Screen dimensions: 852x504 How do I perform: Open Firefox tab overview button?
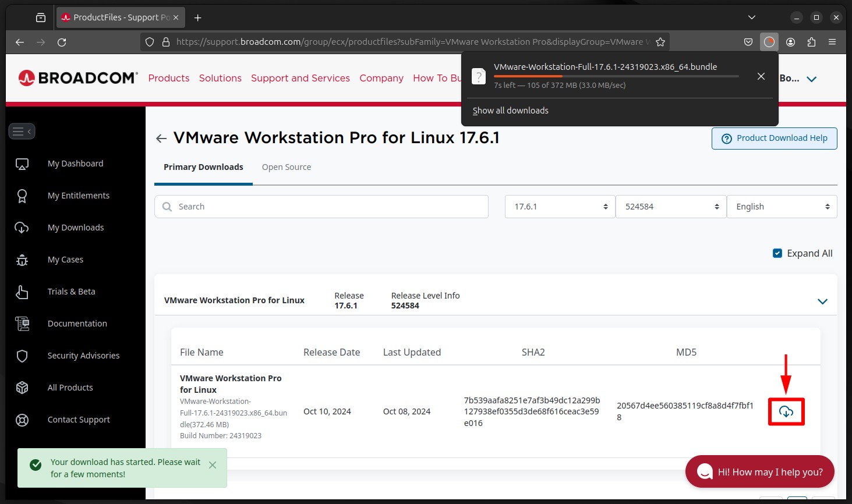tap(41, 17)
